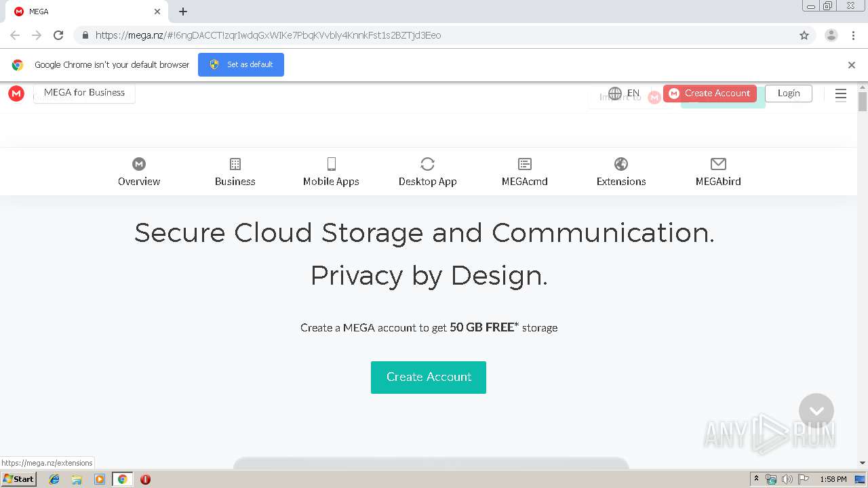Change language with the EN globe icon
Viewport: 868px width, 488px height.
click(615, 94)
